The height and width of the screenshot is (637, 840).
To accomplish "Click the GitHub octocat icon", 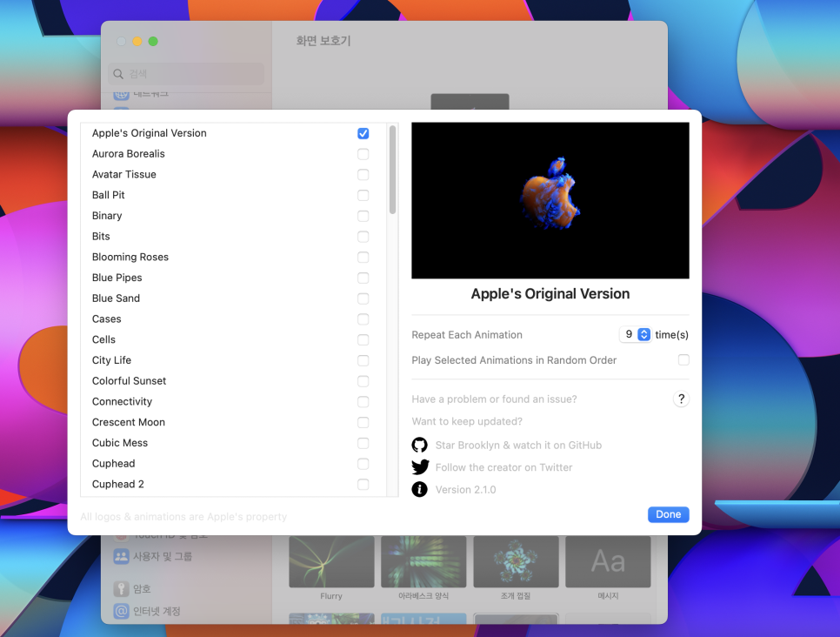I will pyautogui.click(x=419, y=445).
